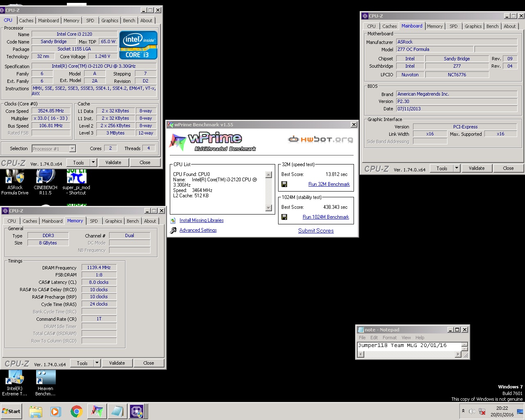Click Run 32M Benchmark link

329,184
